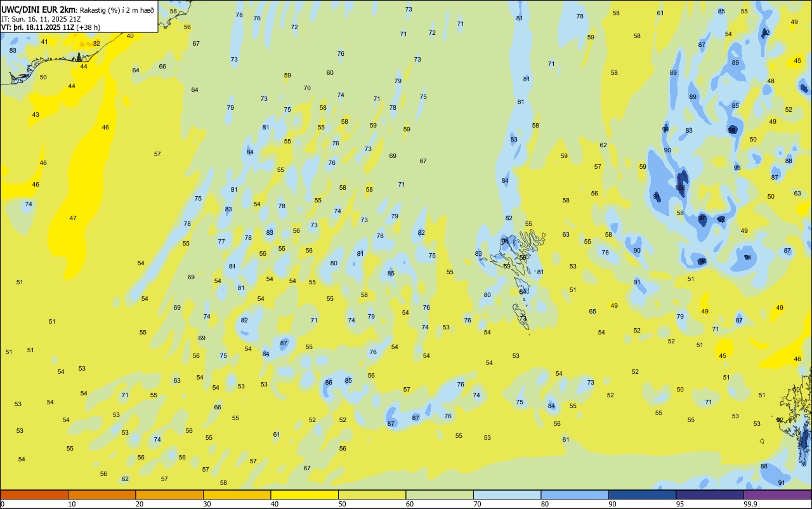Pick the 60–70 pale green legend segment
The height and width of the screenshot is (509, 812).
tap(440, 494)
